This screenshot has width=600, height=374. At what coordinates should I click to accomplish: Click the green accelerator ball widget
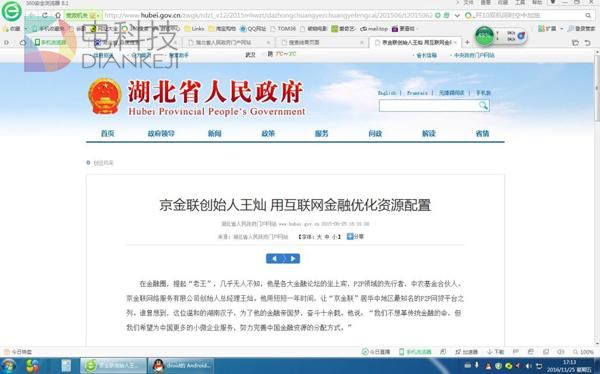(484, 36)
